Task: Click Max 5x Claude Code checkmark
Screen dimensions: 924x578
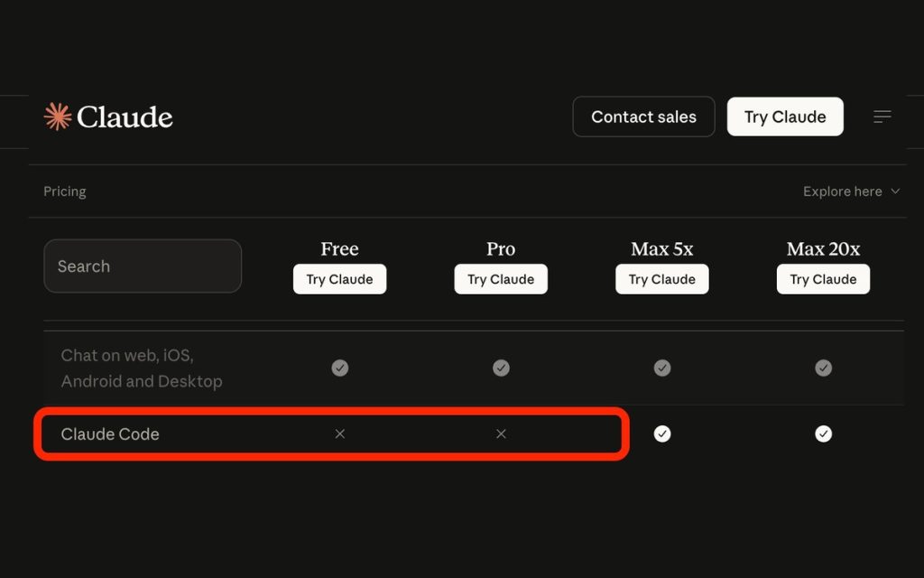Action: (x=662, y=434)
